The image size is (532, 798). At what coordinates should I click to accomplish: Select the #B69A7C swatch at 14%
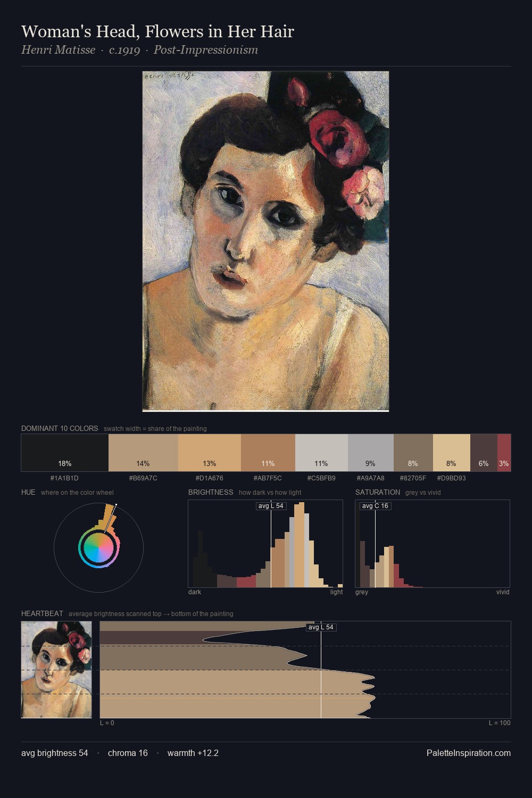pyautogui.click(x=143, y=453)
